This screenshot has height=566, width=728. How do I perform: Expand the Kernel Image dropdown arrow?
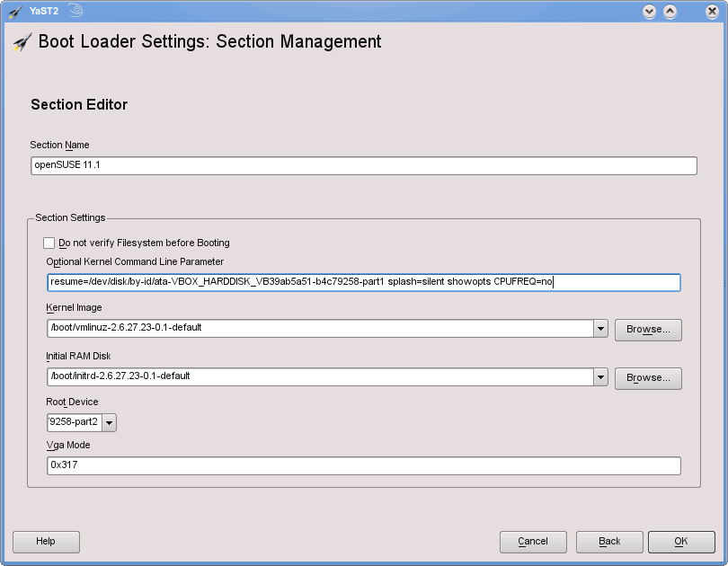600,329
